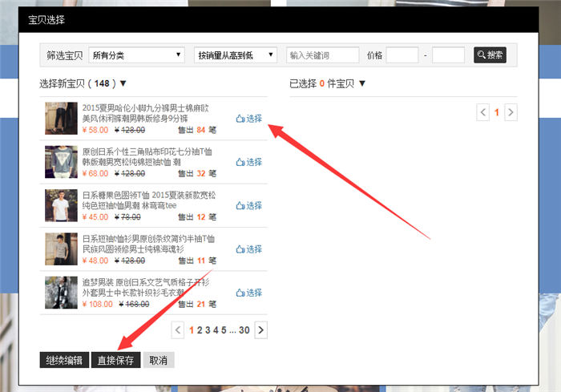The width and height of the screenshot is (561, 392).
Task: Click the 搜索 magnifier search button
Action: coord(490,55)
